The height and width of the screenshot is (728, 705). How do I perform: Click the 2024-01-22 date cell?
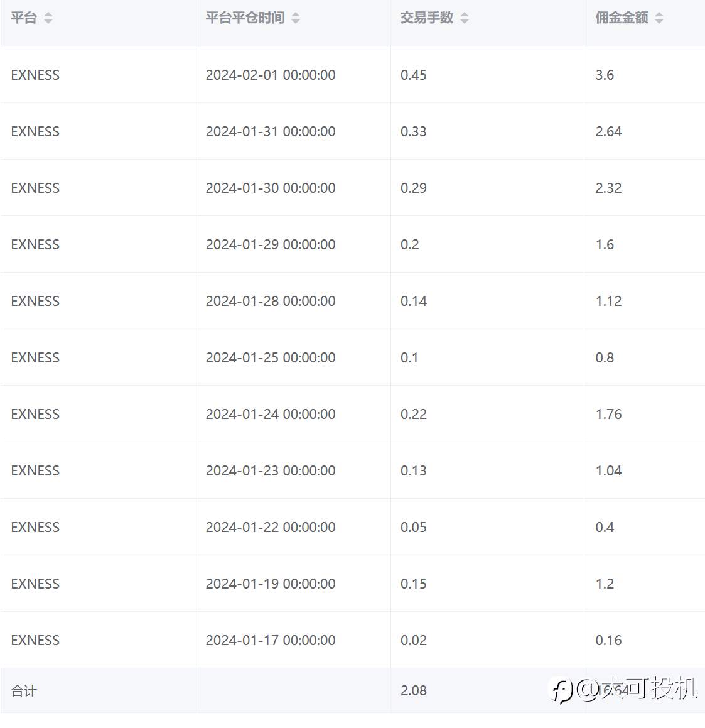point(271,528)
